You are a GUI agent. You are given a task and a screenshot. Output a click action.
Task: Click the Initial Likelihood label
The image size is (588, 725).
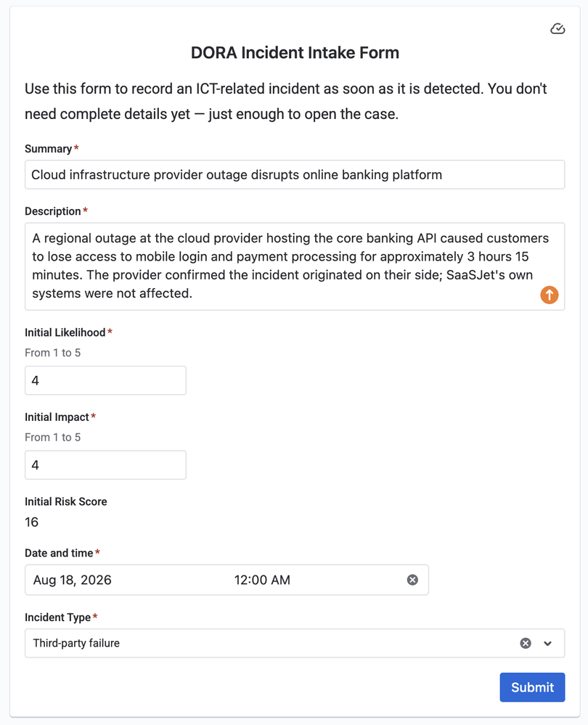pos(65,332)
